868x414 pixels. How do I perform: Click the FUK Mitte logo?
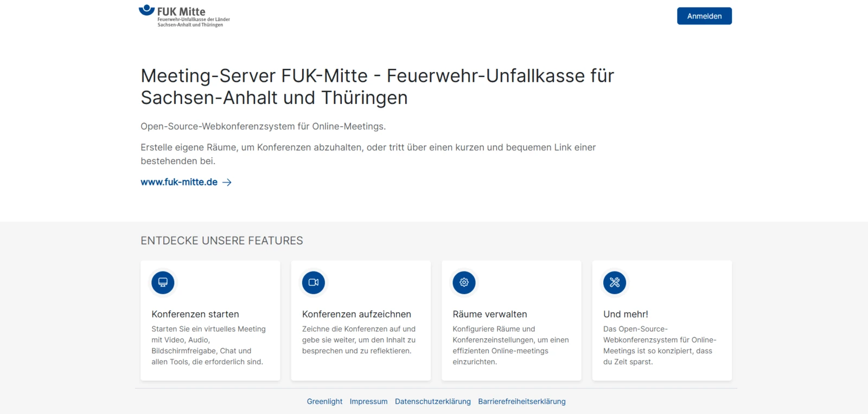[184, 16]
